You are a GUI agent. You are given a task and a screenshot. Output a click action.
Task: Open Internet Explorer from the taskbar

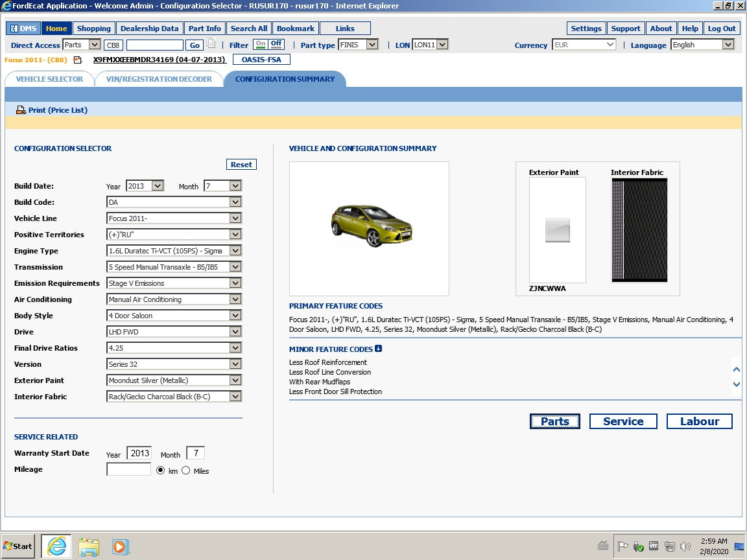pyautogui.click(x=56, y=546)
